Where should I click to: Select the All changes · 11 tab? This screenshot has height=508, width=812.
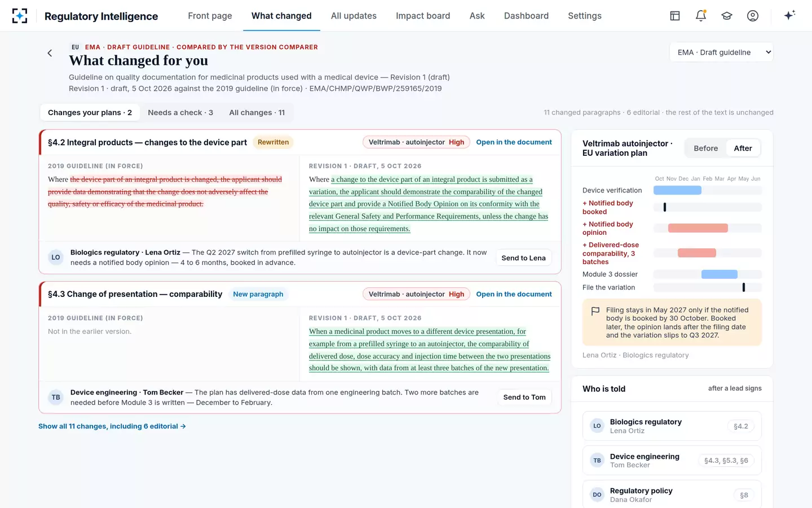(x=257, y=113)
